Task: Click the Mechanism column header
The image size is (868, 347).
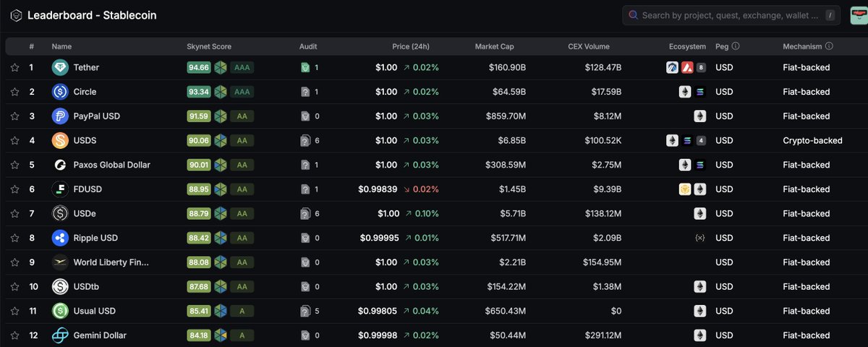Action: click(x=802, y=46)
